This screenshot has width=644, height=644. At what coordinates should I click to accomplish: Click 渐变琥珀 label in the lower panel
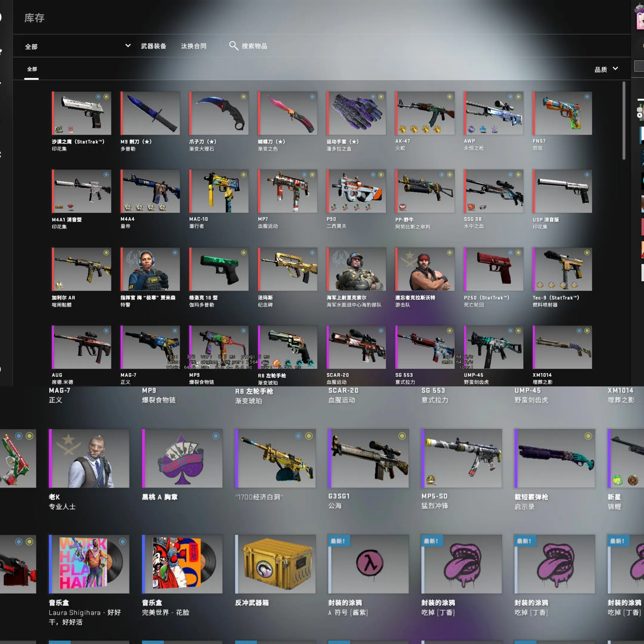click(248, 401)
